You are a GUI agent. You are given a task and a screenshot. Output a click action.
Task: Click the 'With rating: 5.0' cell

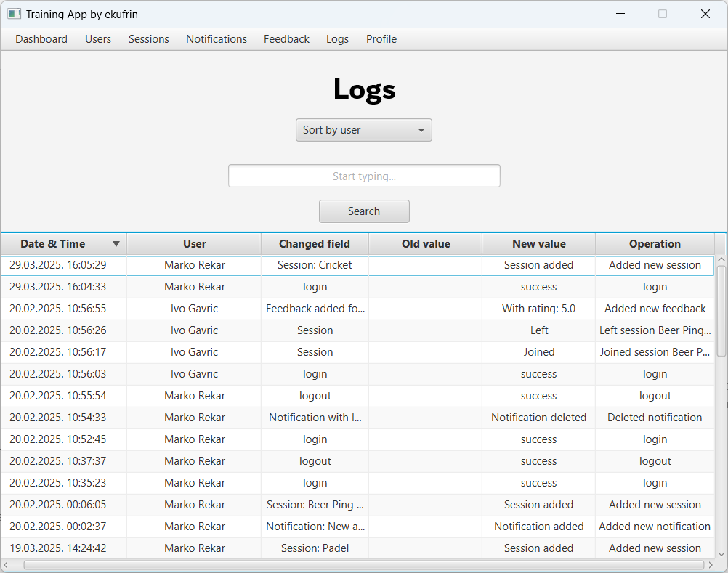[538, 309]
